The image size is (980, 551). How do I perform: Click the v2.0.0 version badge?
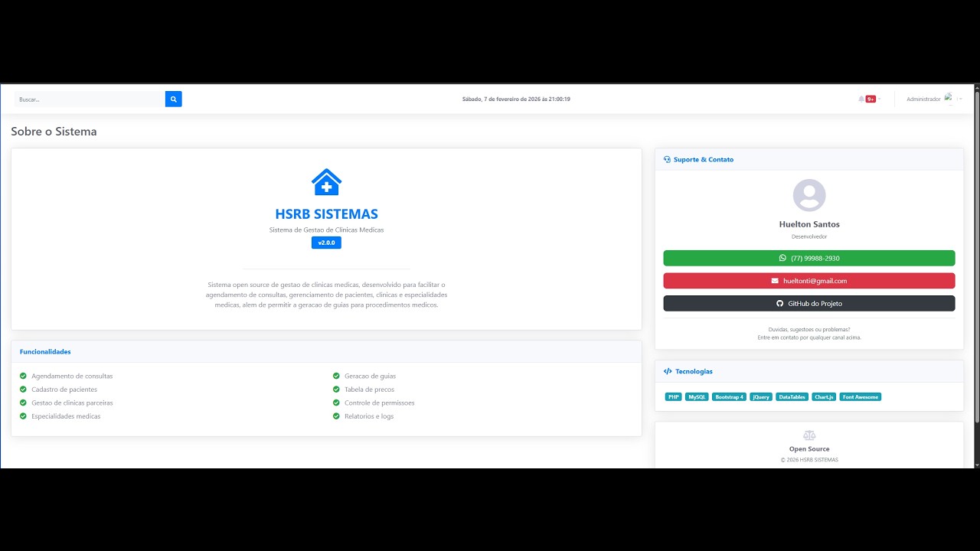[326, 243]
